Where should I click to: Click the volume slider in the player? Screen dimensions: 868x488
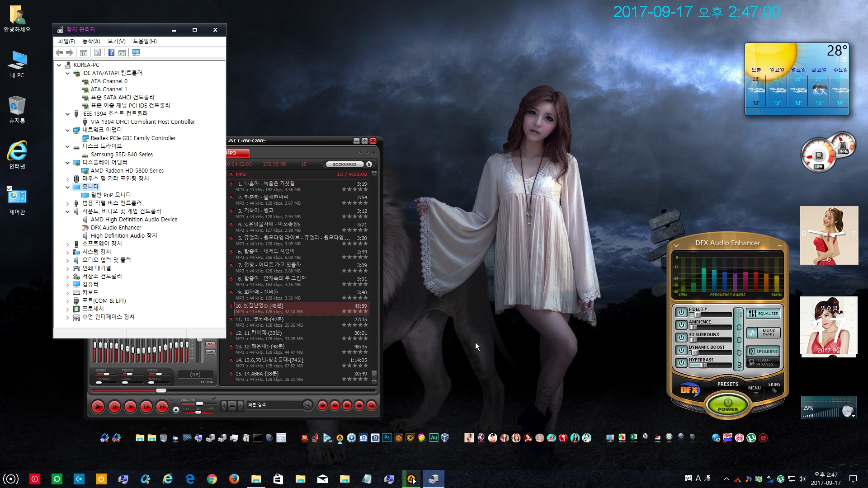click(x=199, y=404)
